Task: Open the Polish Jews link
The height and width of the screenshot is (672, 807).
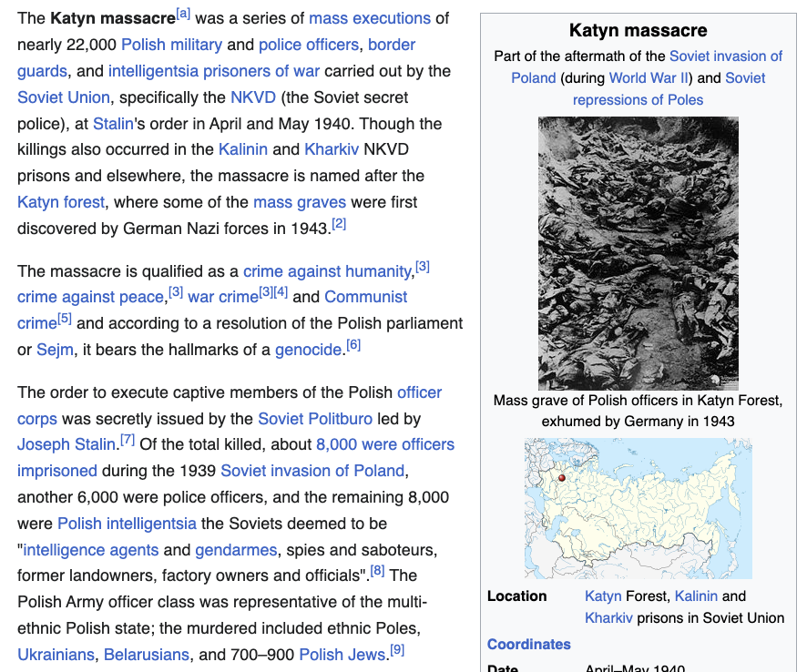Action: click(342, 655)
